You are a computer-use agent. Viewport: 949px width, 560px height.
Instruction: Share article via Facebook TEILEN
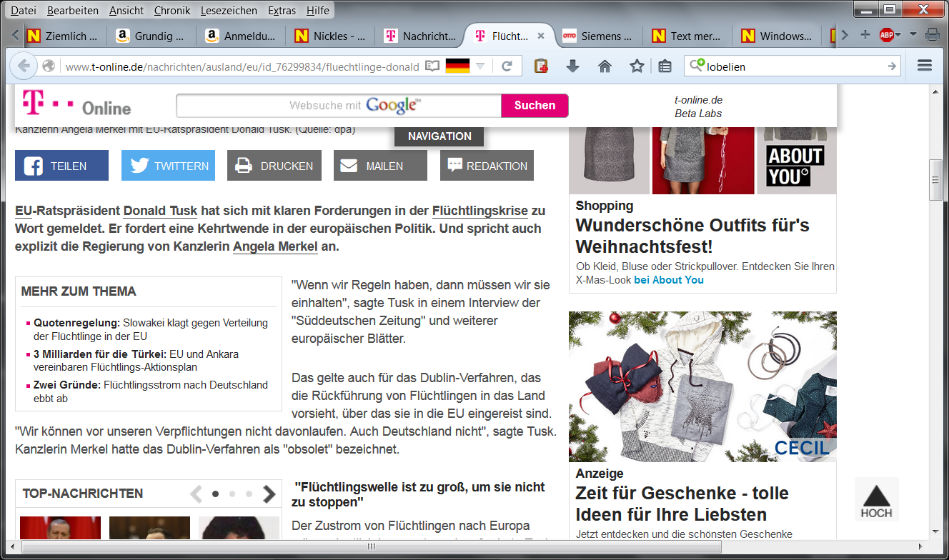coord(61,166)
